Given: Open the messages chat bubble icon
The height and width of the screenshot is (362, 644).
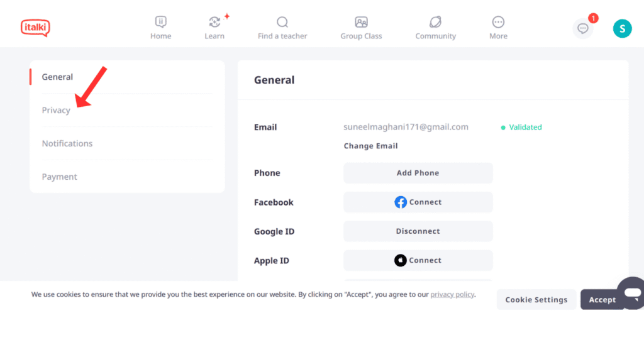Looking at the screenshot, I should [583, 28].
